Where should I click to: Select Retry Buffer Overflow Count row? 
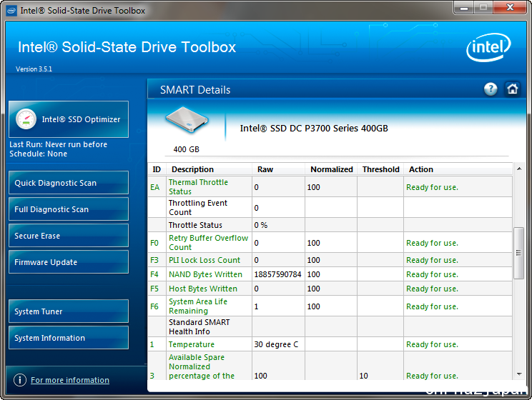[x=330, y=243]
